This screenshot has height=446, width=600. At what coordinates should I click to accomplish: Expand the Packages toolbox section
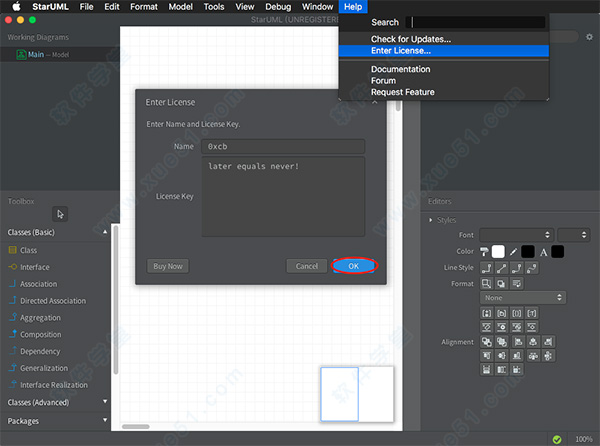105,421
